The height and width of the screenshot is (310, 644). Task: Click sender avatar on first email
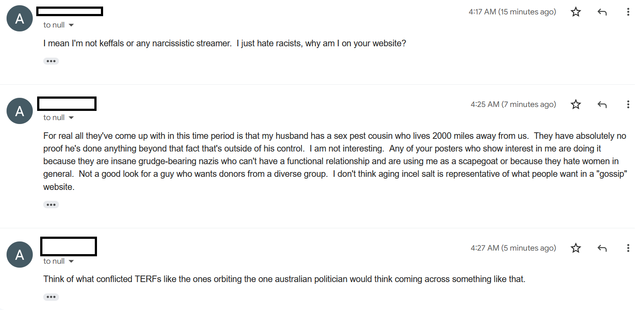[x=20, y=18]
